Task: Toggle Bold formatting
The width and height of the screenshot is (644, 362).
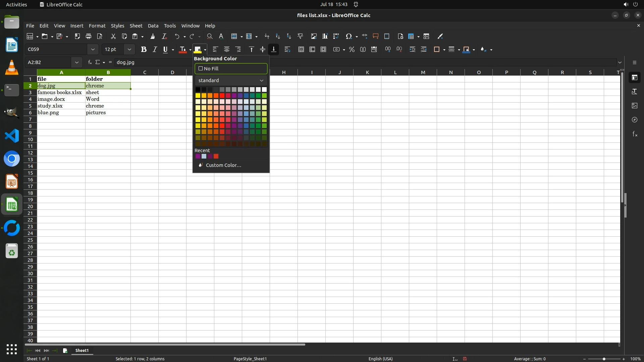Action: [x=144, y=50]
